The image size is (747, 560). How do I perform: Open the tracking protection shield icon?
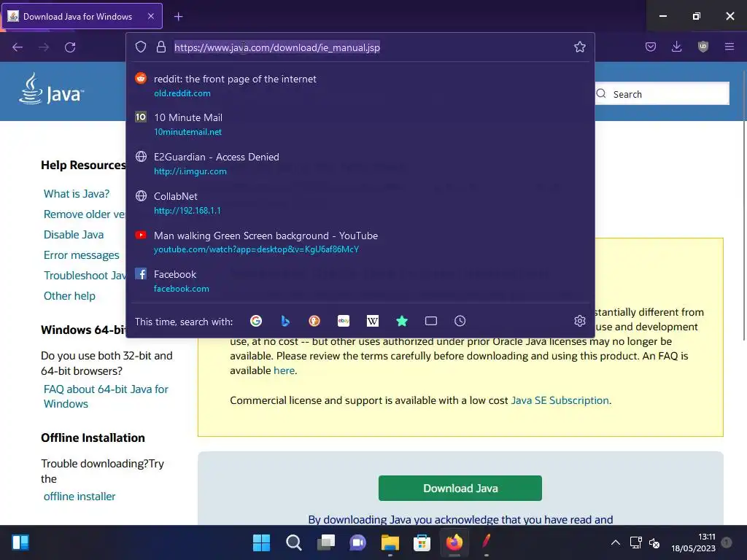pos(141,47)
